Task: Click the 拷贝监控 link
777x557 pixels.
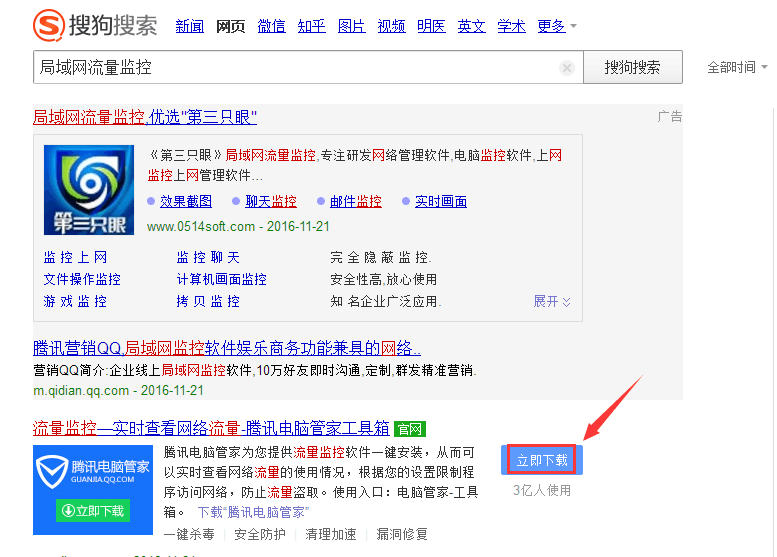Action: 208,301
